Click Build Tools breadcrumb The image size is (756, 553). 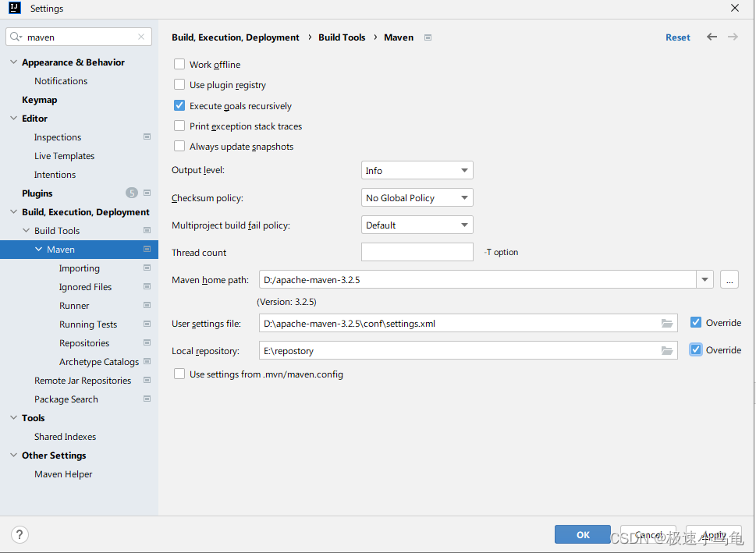point(342,37)
